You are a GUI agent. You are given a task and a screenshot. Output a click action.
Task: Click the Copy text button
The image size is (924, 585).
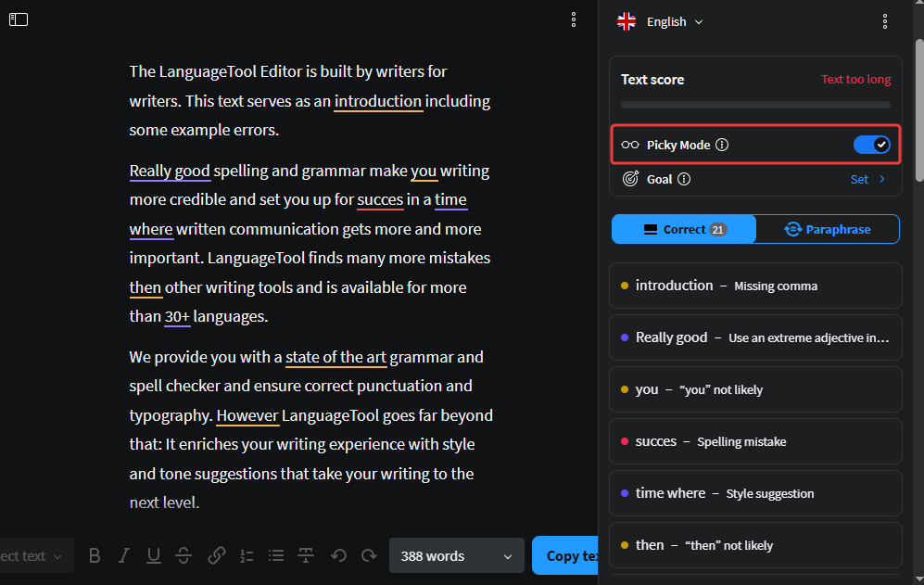[567, 556]
